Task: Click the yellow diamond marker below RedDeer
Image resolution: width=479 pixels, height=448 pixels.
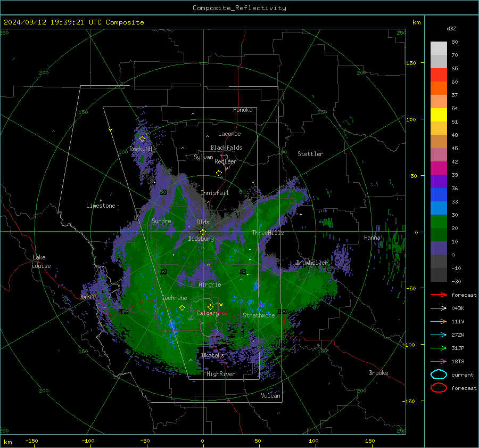Action: tap(219, 173)
